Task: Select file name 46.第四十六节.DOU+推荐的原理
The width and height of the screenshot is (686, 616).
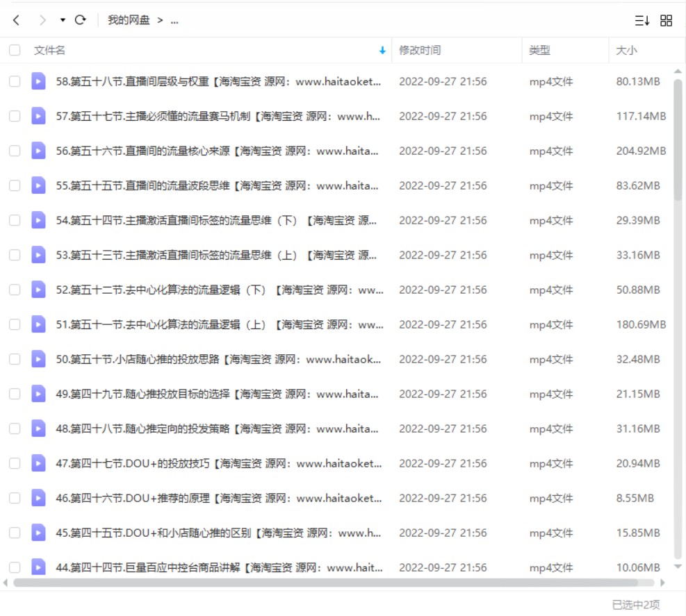Action: 219,498
